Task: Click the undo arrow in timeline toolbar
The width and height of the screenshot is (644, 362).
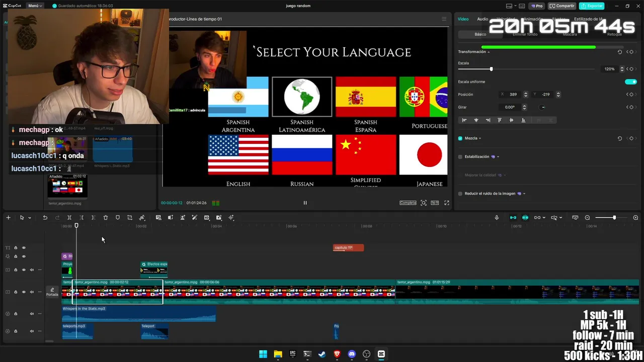Action: pos(45,218)
